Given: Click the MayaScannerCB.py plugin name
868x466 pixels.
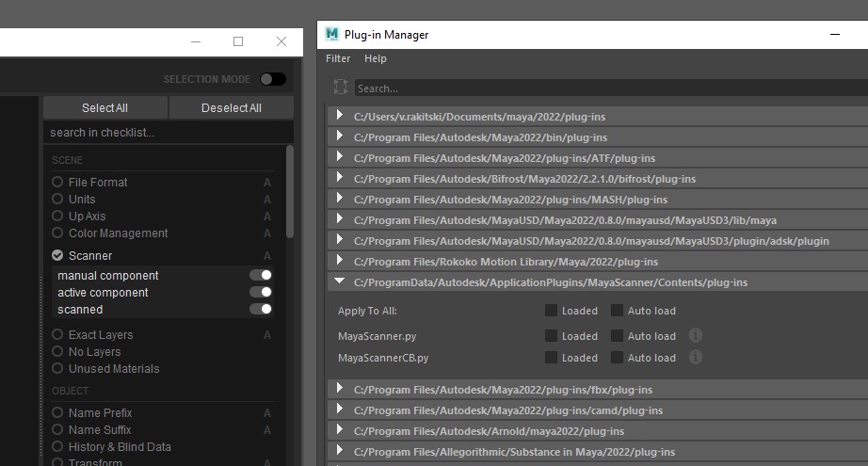Looking at the screenshot, I should tap(383, 358).
